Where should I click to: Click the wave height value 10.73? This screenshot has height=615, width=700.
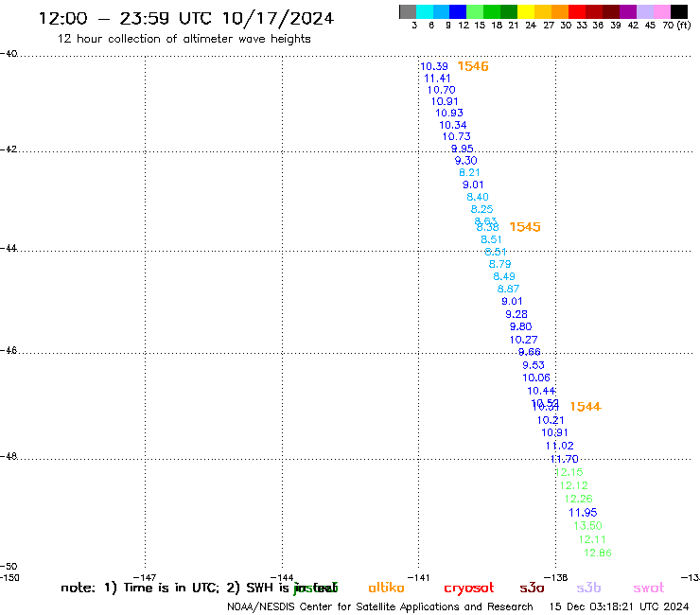click(456, 136)
